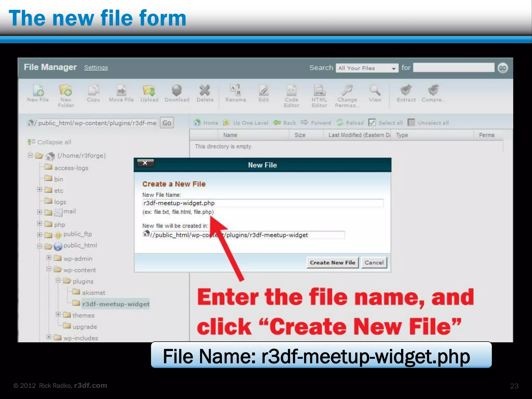The height and width of the screenshot is (399, 532).
Task: Click the round GO search button
Action: click(503, 68)
